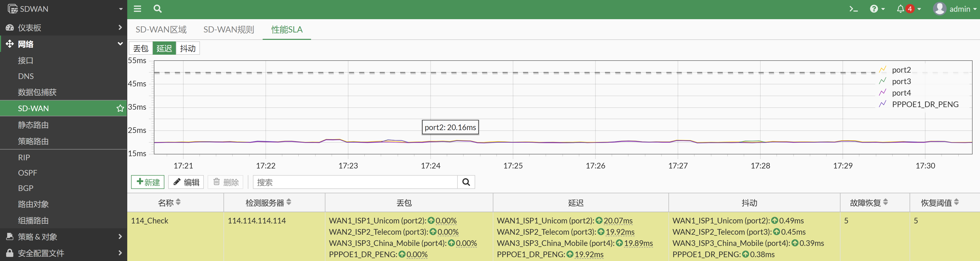This screenshot has width=980, height=261.
Task: Switch chart to 抖动 view
Action: click(x=188, y=48)
